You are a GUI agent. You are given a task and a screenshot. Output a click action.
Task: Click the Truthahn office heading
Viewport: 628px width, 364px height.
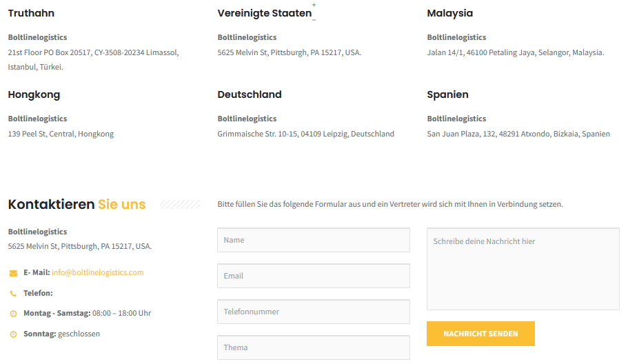pyautogui.click(x=31, y=13)
